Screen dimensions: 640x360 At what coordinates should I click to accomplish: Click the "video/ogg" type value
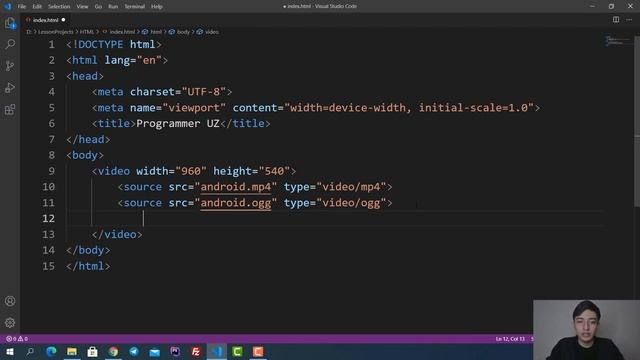coord(351,203)
